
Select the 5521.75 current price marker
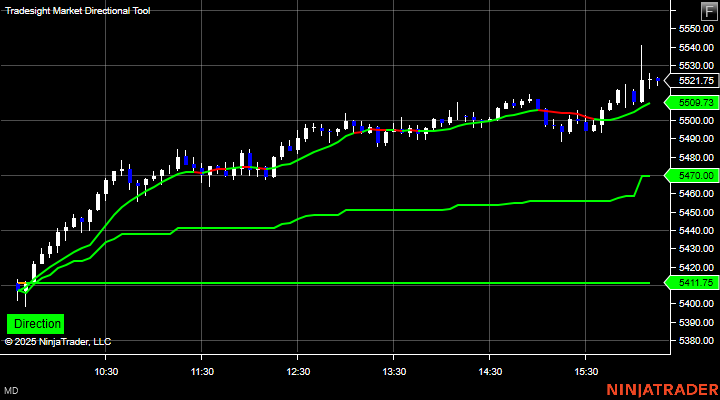tap(692, 81)
